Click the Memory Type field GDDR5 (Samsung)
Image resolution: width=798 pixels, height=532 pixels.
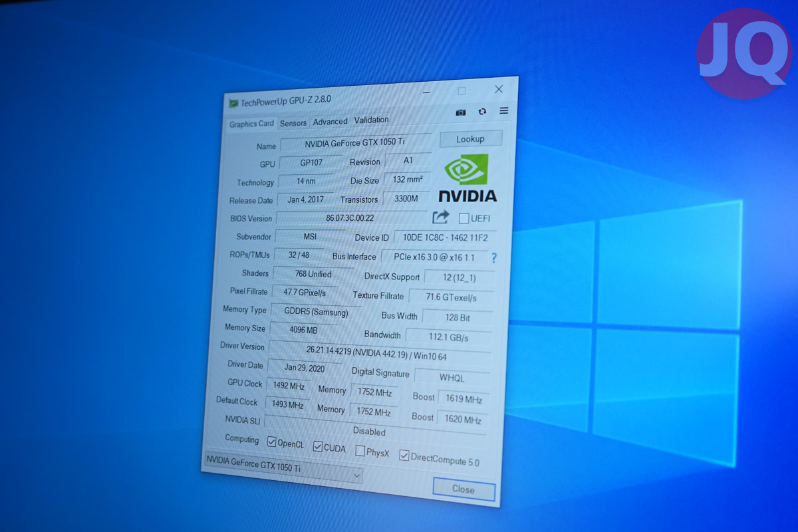coord(317,312)
